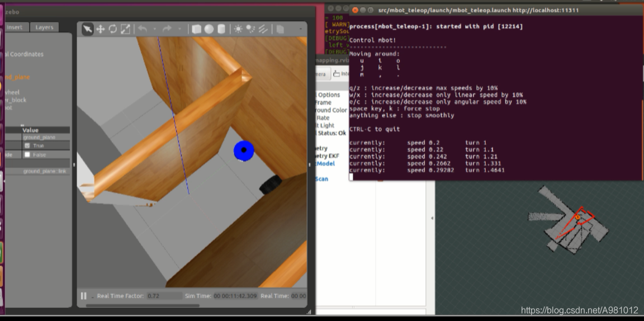Click the ground_plane::link property row

click(x=37, y=171)
